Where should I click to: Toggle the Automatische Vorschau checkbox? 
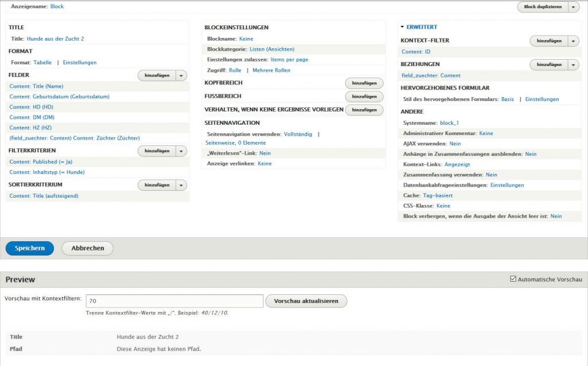(513, 279)
